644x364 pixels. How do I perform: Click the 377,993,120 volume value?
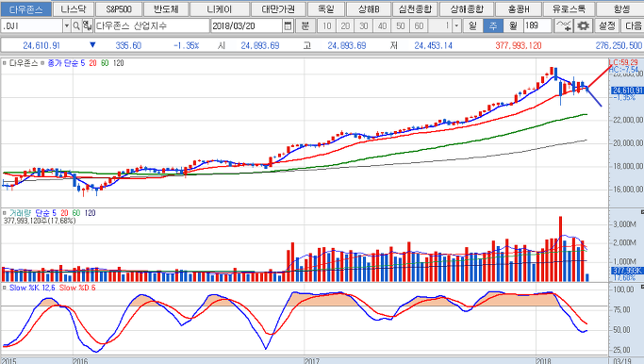[519, 45]
